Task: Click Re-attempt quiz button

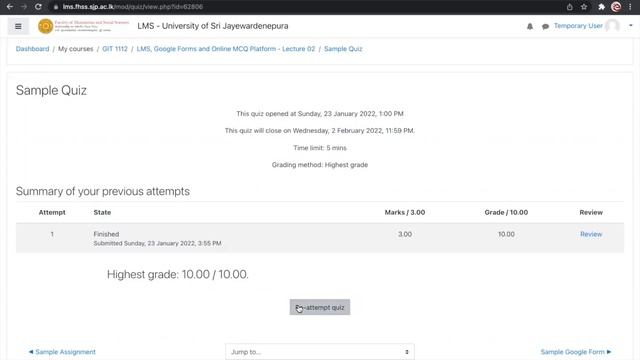Action: click(x=320, y=307)
